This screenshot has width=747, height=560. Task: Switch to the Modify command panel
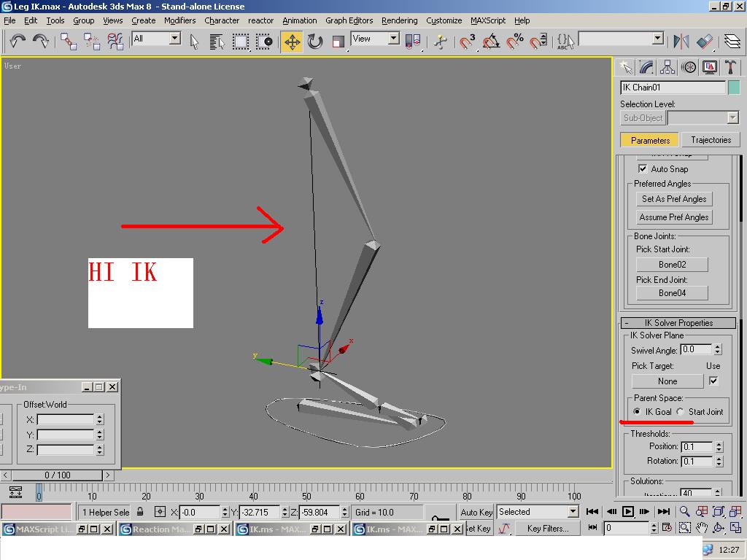click(646, 67)
